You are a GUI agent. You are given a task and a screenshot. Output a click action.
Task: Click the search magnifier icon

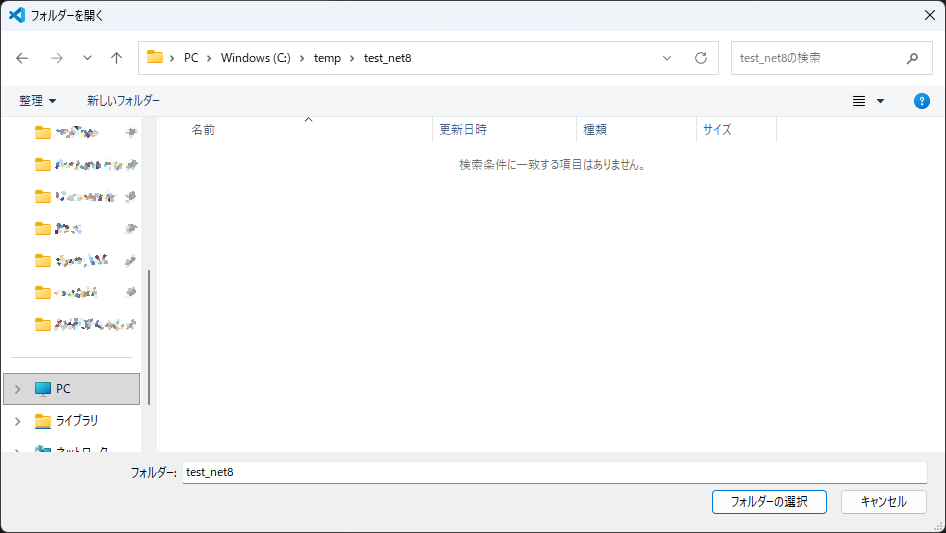pyautogui.click(x=912, y=58)
